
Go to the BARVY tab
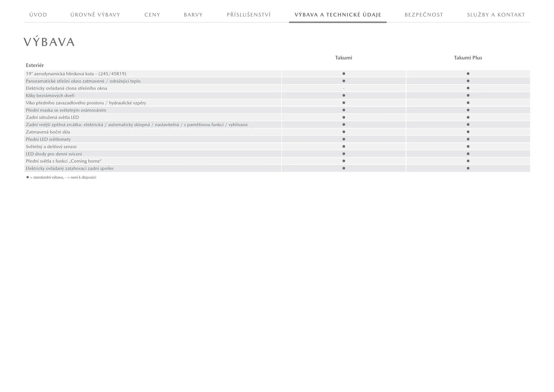193,15
